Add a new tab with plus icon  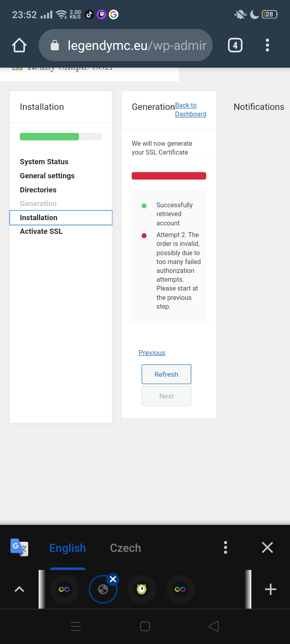click(x=271, y=589)
